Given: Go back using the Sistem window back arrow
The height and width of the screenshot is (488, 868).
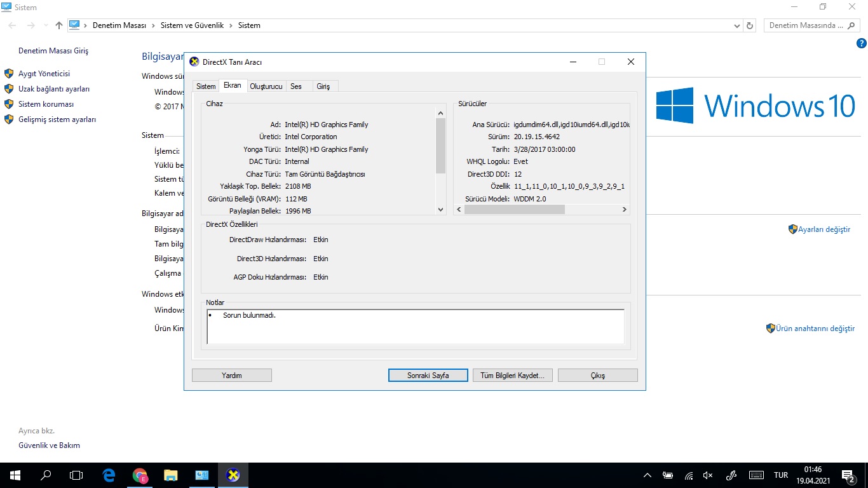Looking at the screenshot, I should pos(13,25).
